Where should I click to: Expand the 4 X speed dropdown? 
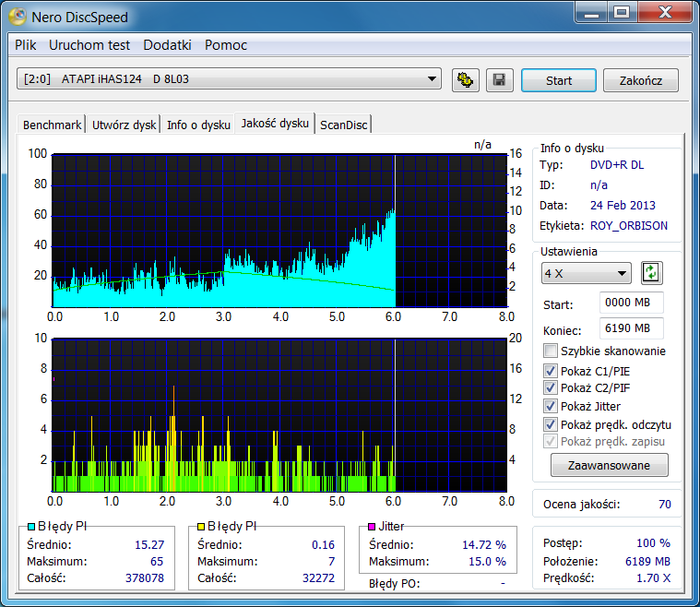click(587, 273)
